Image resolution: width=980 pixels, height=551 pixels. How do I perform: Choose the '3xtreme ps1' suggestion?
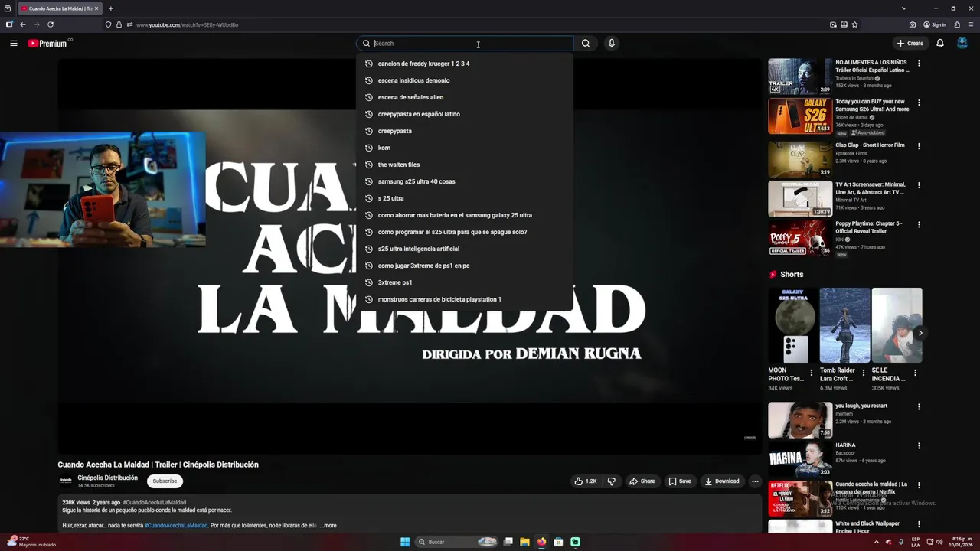point(465,282)
